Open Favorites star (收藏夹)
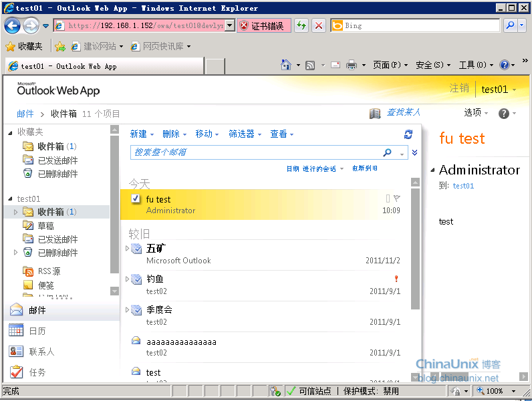This screenshot has width=532, height=401. pyautogui.click(x=24, y=46)
